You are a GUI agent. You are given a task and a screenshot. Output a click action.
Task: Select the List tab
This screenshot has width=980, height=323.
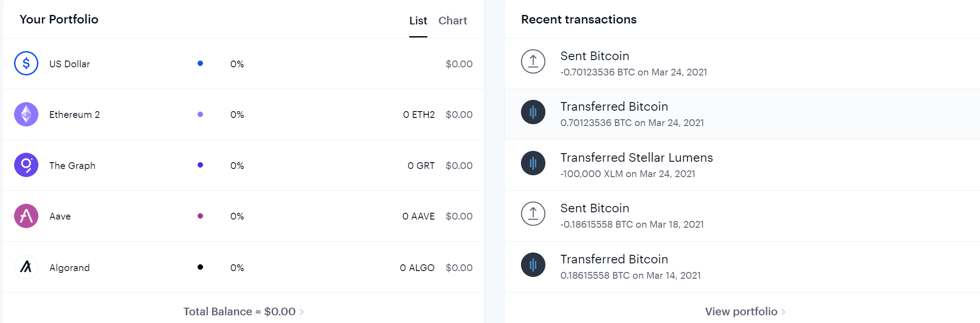418,21
